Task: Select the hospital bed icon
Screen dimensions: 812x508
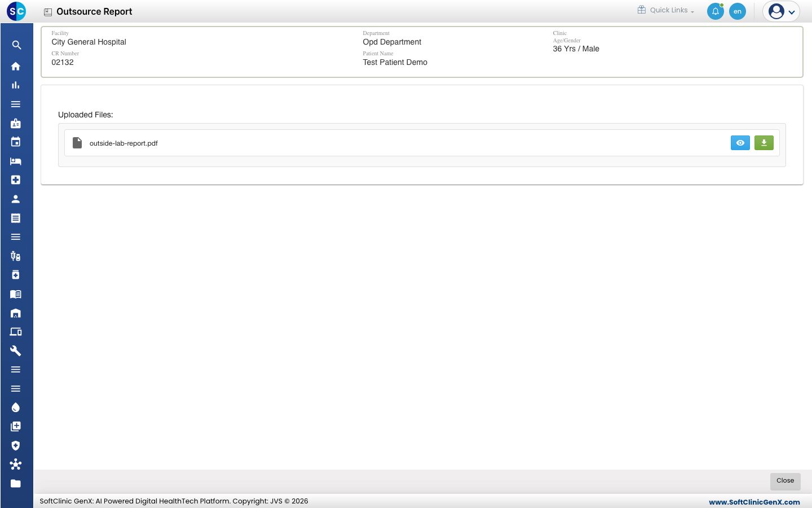Action: tap(16, 161)
